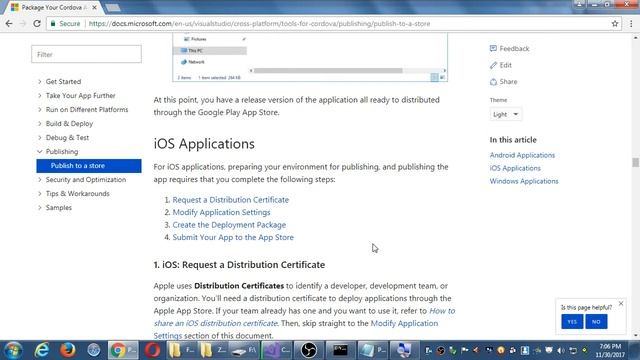Image resolution: width=640 pixels, height=360 pixels.
Task: Click the Share icon
Action: click(x=493, y=82)
